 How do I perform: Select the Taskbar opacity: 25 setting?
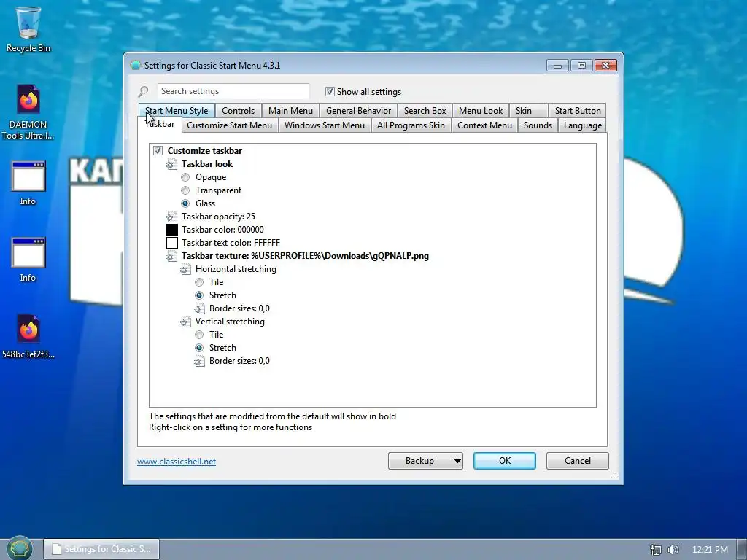[x=218, y=217]
